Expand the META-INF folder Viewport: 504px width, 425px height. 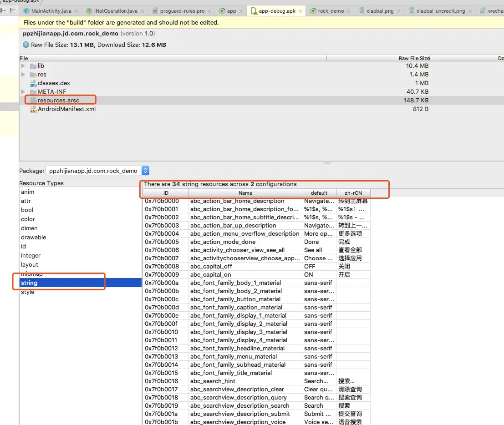point(23,91)
